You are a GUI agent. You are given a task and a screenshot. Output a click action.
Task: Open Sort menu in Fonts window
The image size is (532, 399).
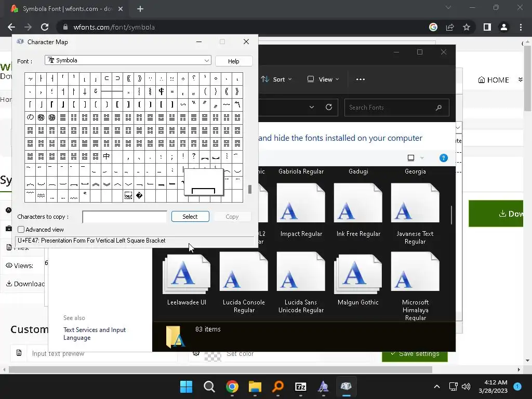pos(276,79)
